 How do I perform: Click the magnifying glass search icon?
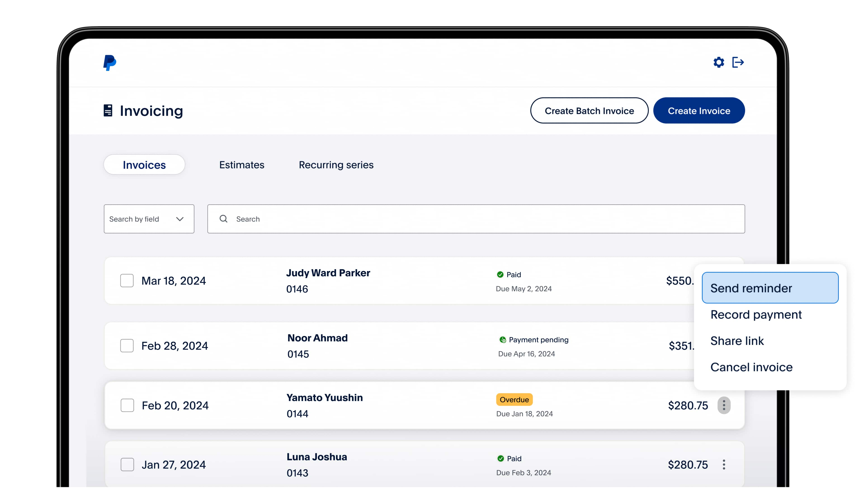(223, 219)
